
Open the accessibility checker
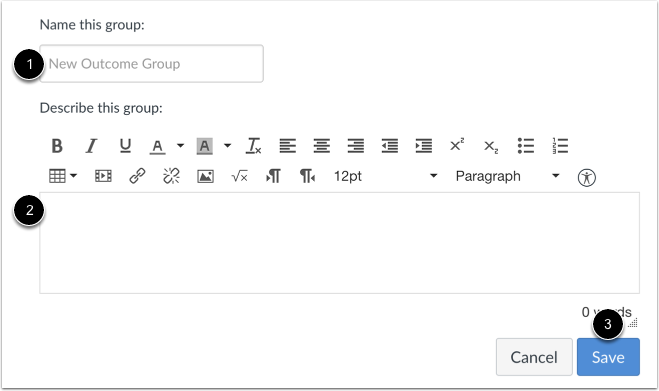click(x=587, y=177)
